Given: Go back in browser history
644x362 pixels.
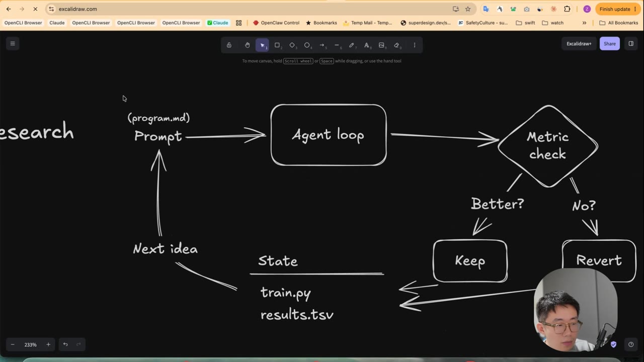Looking at the screenshot, I should (9, 9).
